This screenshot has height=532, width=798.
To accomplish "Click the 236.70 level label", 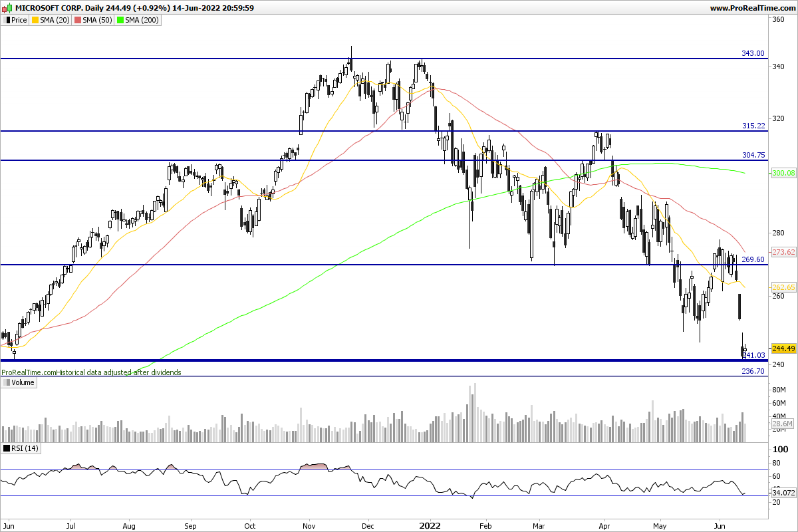I will tap(753, 371).
